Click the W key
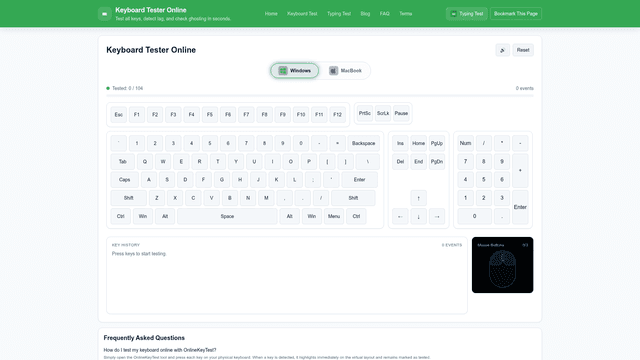Viewport: 640px width, 360px height. pyautogui.click(x=163, y=162)
